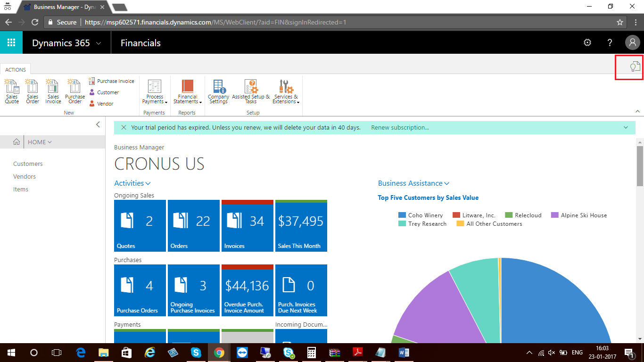Reload the browser page

[35, 22]
